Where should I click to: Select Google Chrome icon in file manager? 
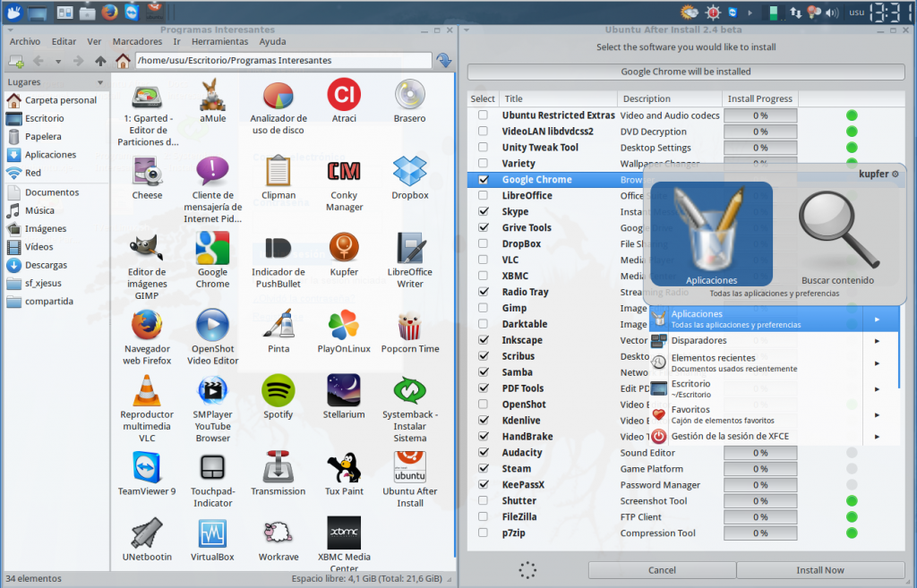[x=212, y=248]
